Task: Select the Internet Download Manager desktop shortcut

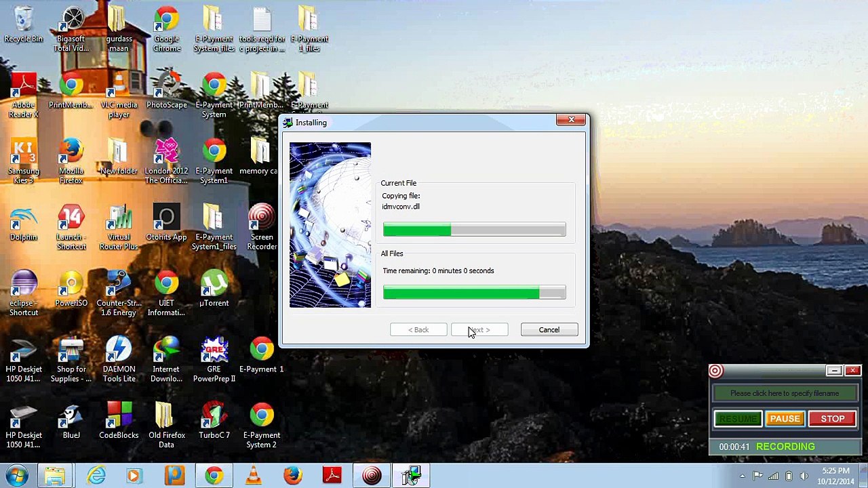Action: click(x=166, y=359)
